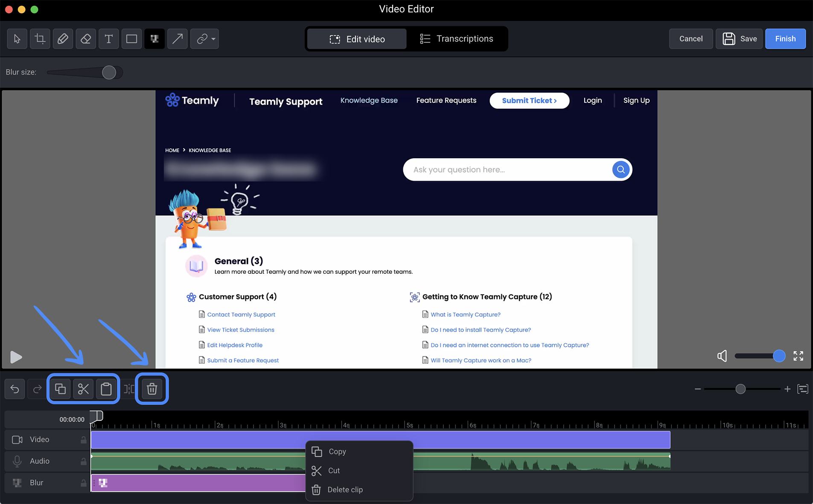Select the blur clip on timeline
The width and height of the screenshot is (813, 504).
198,483
